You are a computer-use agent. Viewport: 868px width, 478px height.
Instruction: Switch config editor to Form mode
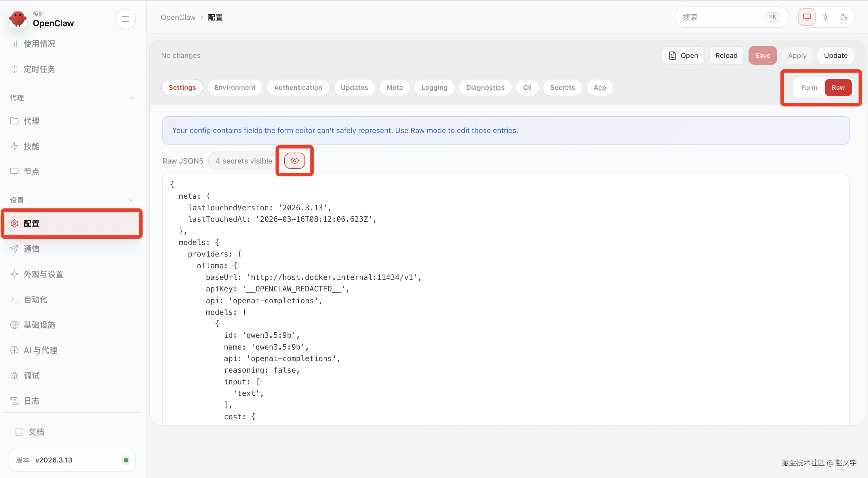[x=809, y=87]
